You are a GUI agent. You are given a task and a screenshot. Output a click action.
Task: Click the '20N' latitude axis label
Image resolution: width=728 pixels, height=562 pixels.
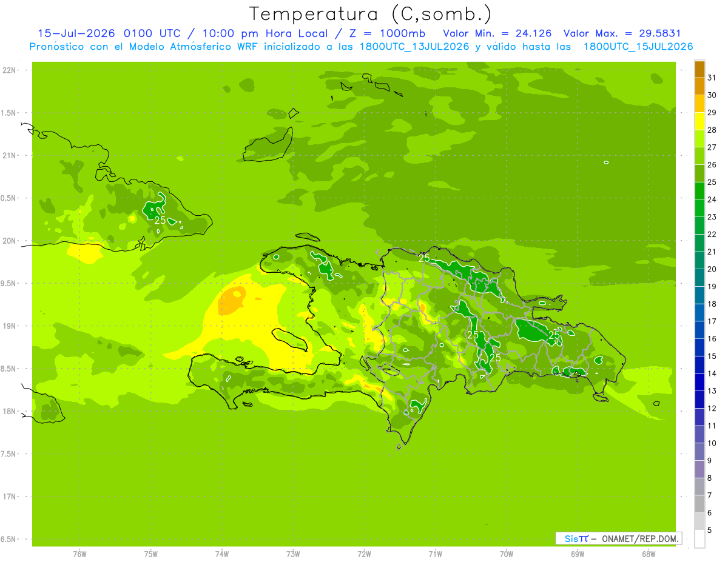(x=10, y=241)
